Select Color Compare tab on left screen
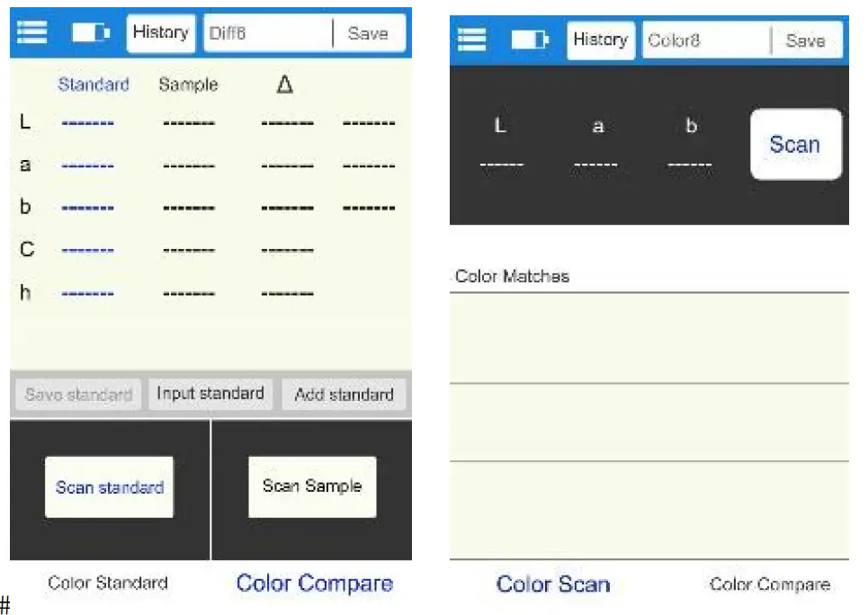The height and width of the screenshot is (615, 868). [314, 583]
